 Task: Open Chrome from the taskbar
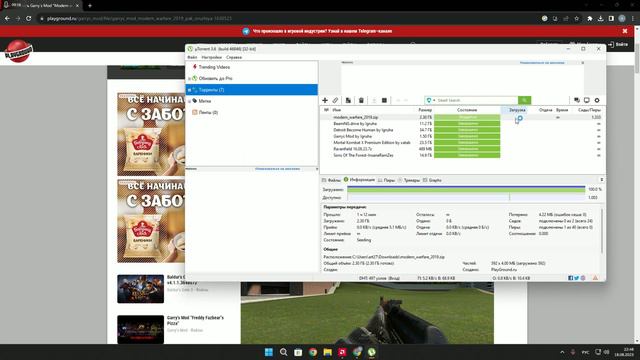click(x=313, y=352)
